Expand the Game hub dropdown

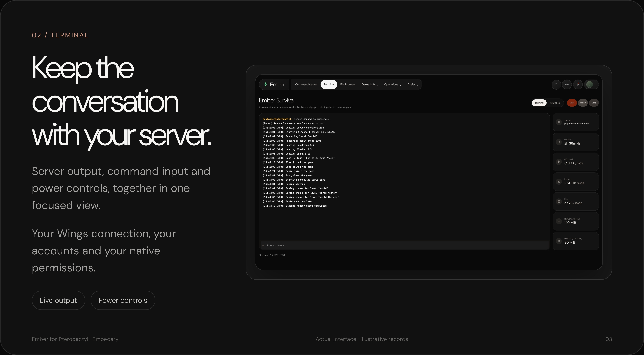tap(369, 85)
